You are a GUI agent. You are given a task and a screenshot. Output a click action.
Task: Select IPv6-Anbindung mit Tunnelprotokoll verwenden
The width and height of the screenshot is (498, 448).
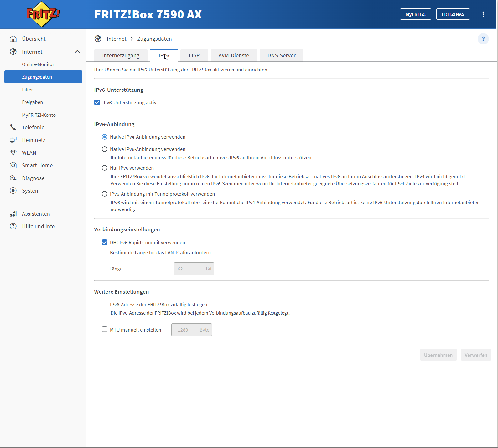coord(105,194)
